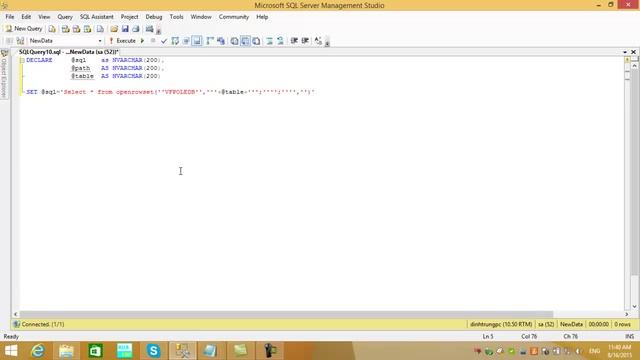Open the Window menu
The width and height of the screenshot is (640, 360).
click(201, 17)
